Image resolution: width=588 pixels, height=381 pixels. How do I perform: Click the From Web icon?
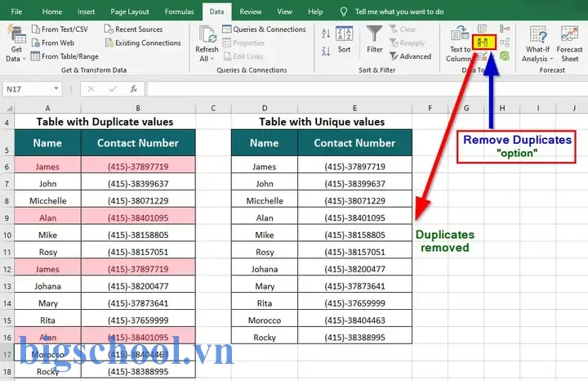pyautogui.click(x=36, y=43)
